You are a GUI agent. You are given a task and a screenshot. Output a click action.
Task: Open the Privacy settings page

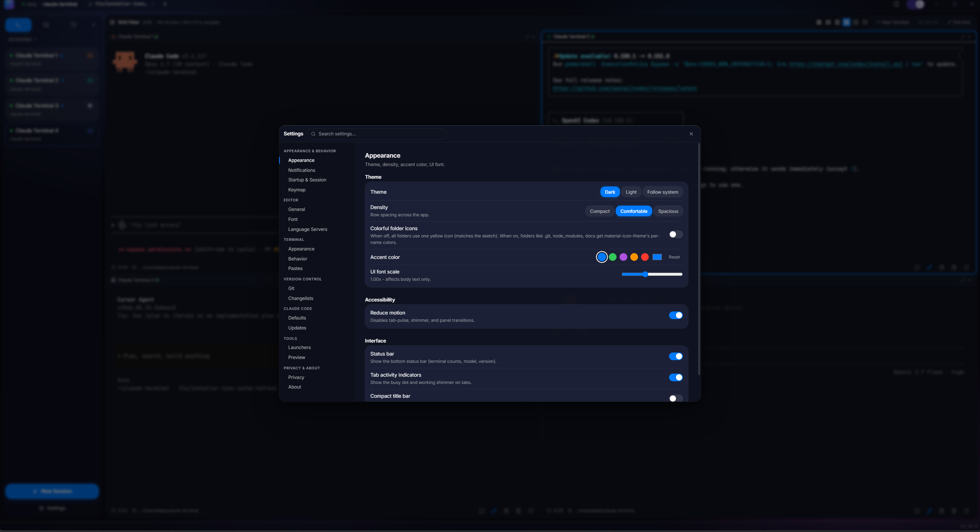pos(296,377)
